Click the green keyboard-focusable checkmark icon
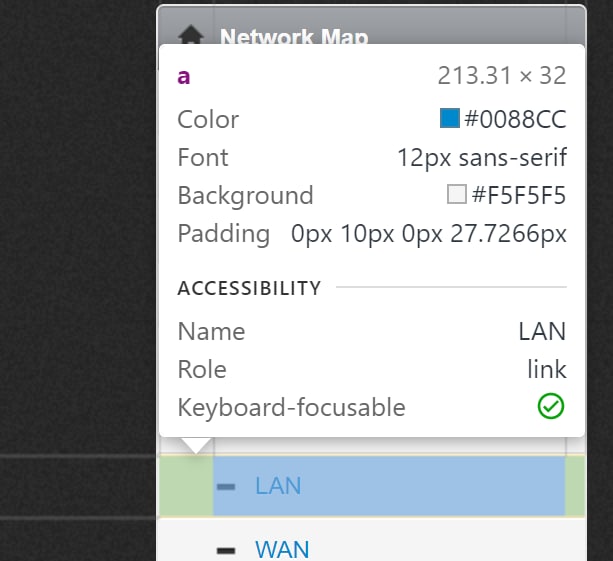 pyautogui.click(x=551, y=407)
